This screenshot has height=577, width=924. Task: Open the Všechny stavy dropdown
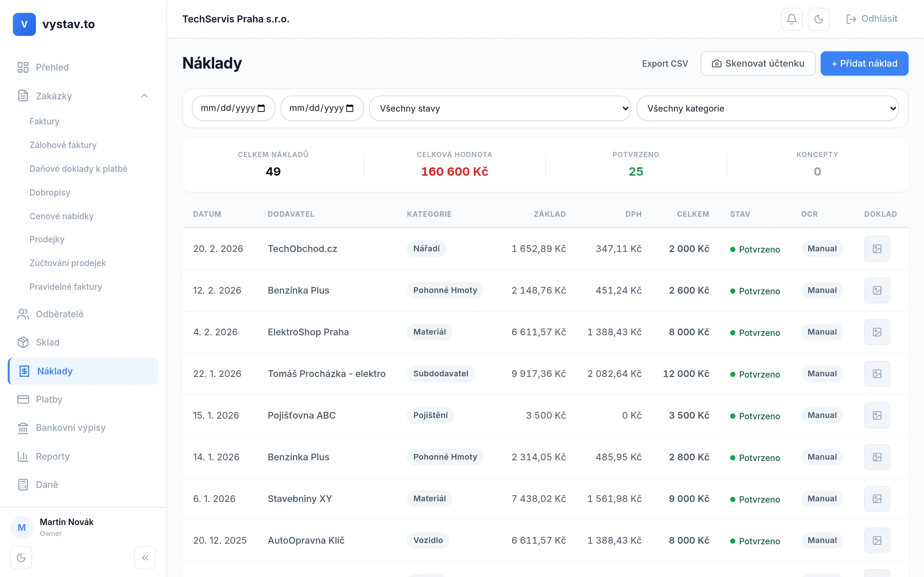(x=500, y=108)
